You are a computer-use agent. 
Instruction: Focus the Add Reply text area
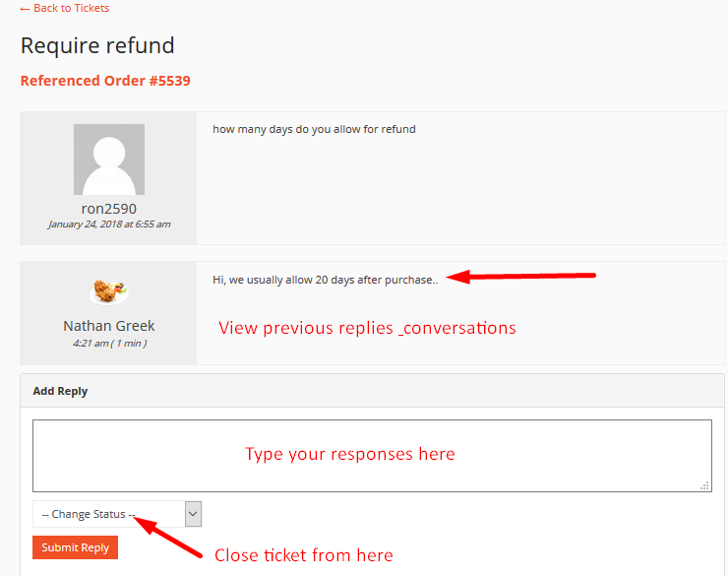coord(372,456)
